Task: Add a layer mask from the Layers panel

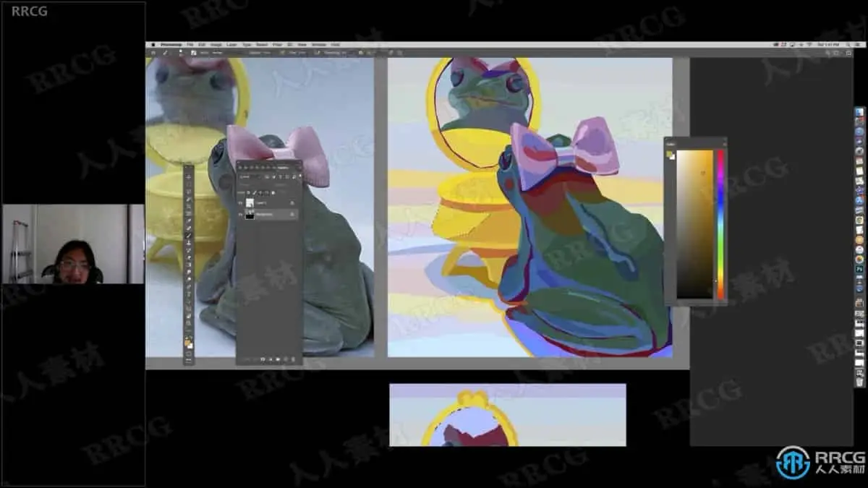Action: pyautogui.click(x=263, y=359)
